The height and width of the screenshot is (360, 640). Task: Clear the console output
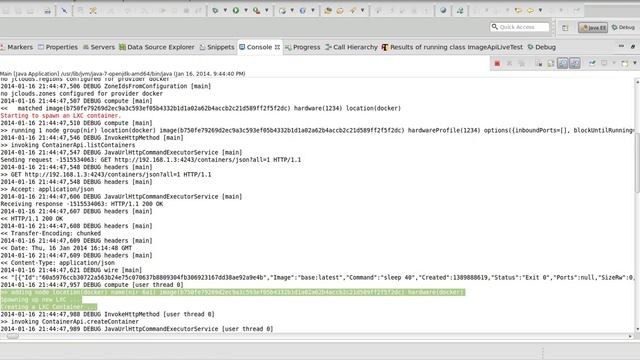coord(539,64)
